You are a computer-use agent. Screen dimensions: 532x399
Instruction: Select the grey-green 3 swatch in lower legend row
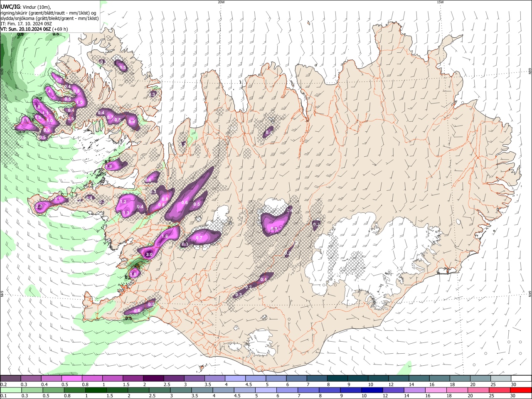pos(181,390)
